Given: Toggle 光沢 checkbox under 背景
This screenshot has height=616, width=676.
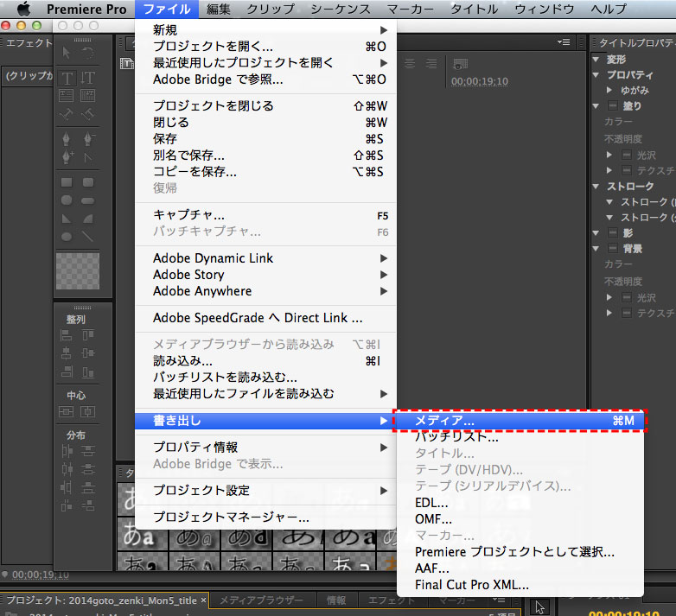Looking at the screenshot, I should [x=627, y=298].
